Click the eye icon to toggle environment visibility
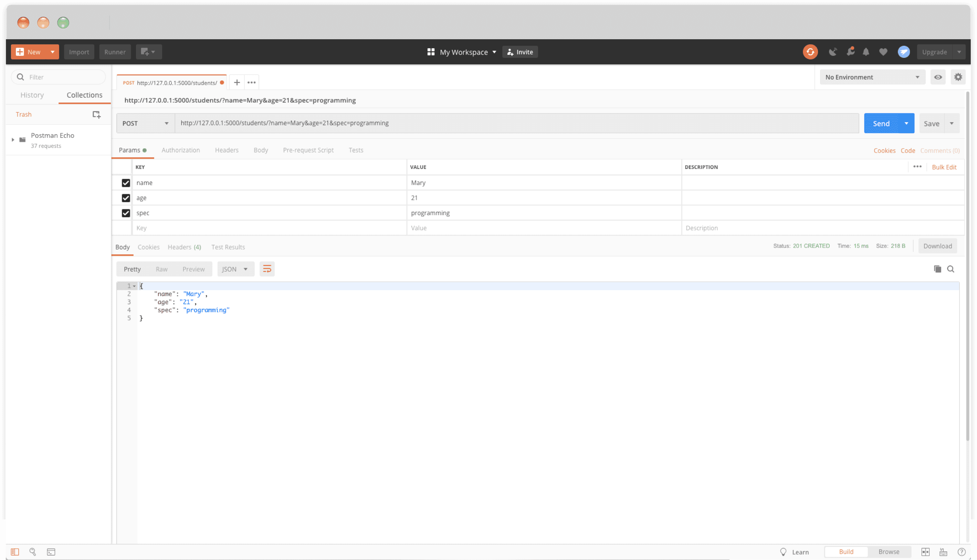977x560 pixels. [x=938, y=77]
